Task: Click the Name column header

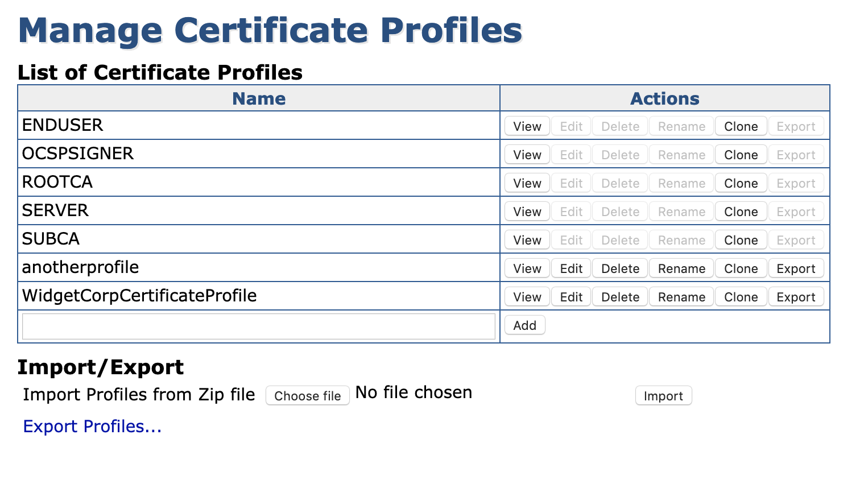Action: [x=259, y=98]
